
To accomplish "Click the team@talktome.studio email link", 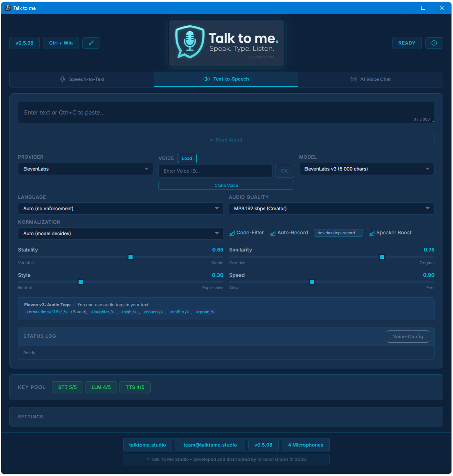I will click(210, 445).
